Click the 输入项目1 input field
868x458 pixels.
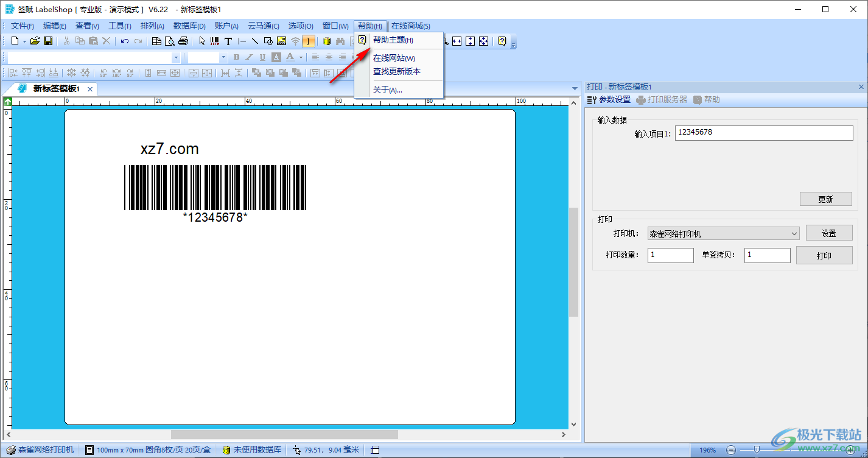click(764, 133)
